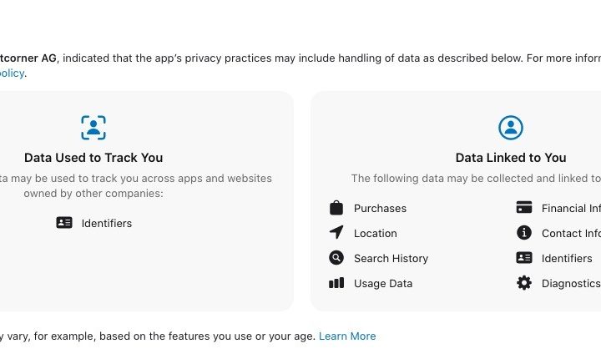Click the Purchases label
Viewport: 601px width, 364px height.
click(x=380, y=208)
